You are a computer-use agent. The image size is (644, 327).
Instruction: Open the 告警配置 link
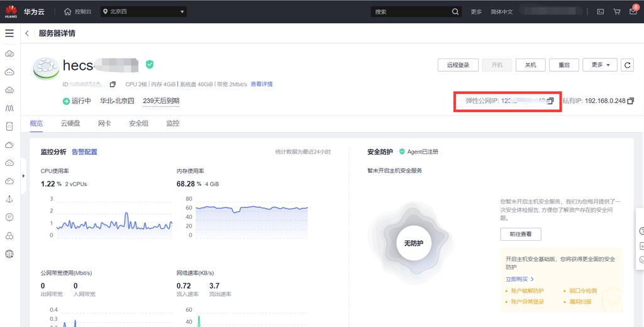tap(85, 152)
